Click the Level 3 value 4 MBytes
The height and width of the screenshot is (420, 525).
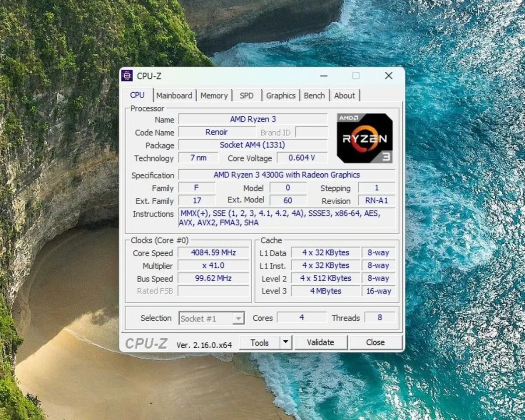325,291
